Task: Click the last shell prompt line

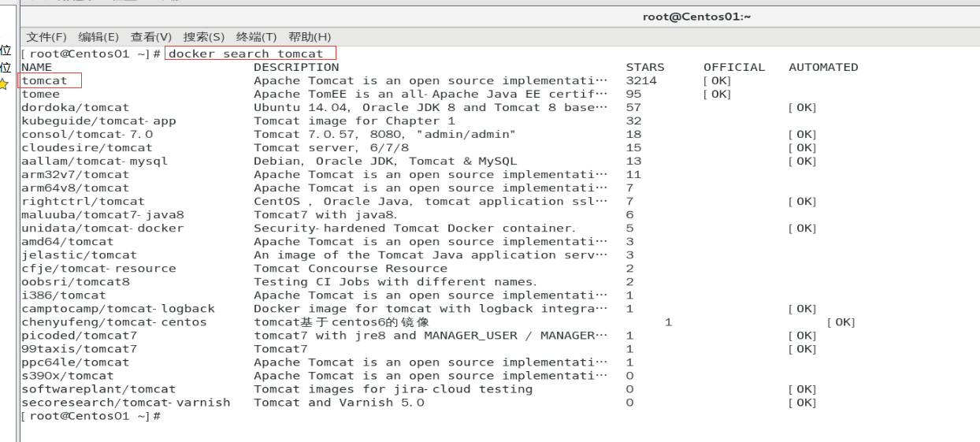Action: click(x=91, y=415)
